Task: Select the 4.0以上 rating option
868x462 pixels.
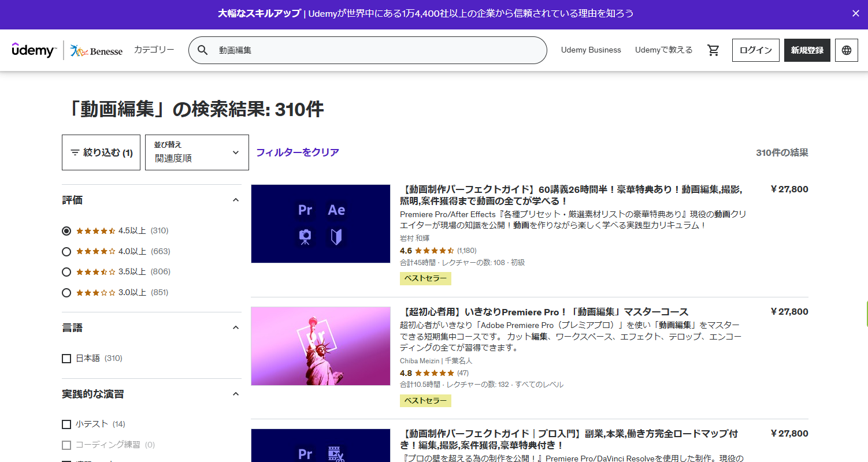Action: 66,252
